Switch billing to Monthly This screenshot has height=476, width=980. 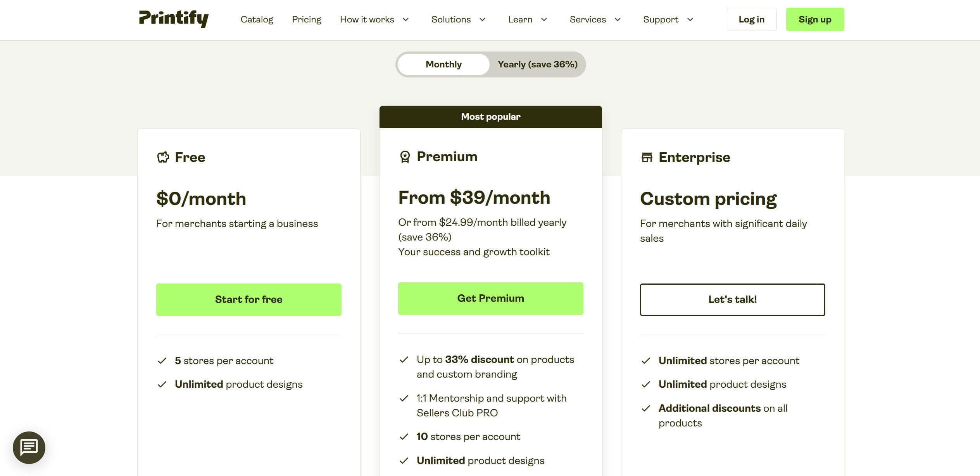443,64
